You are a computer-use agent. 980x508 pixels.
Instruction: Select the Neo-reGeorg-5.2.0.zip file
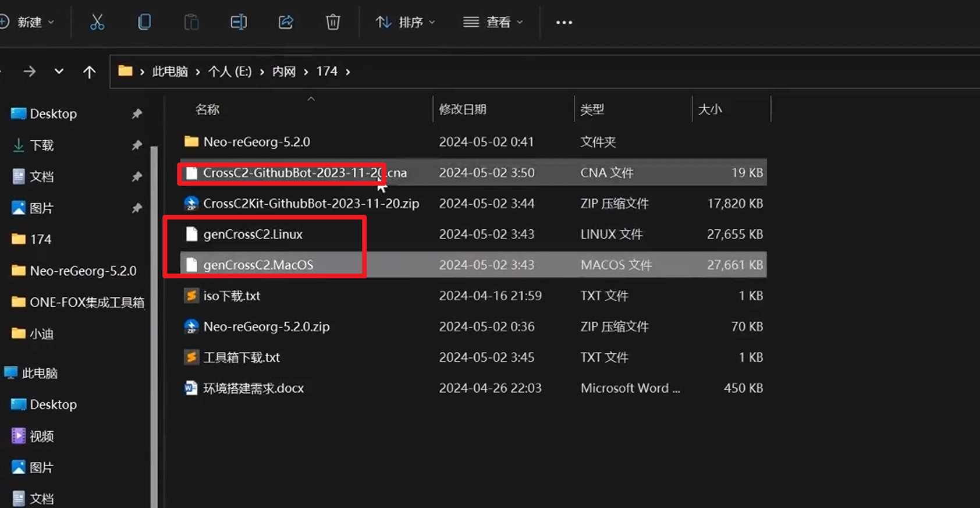(x=473, y=326)
